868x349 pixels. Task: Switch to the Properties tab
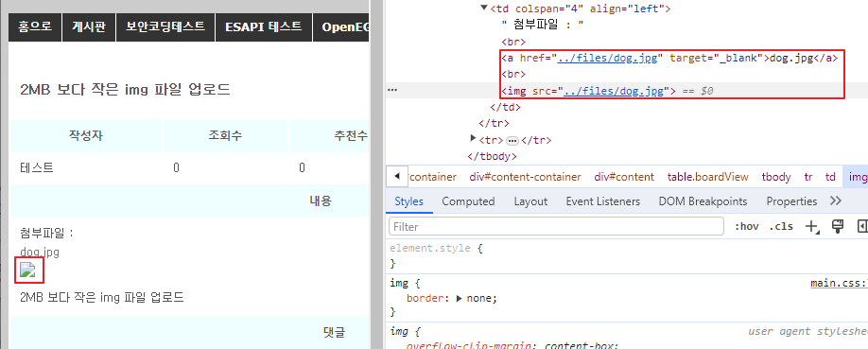(791, 201)
